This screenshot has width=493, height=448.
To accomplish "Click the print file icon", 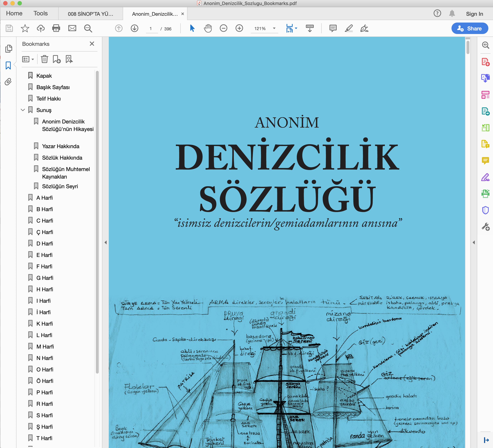I will [56, 28].
